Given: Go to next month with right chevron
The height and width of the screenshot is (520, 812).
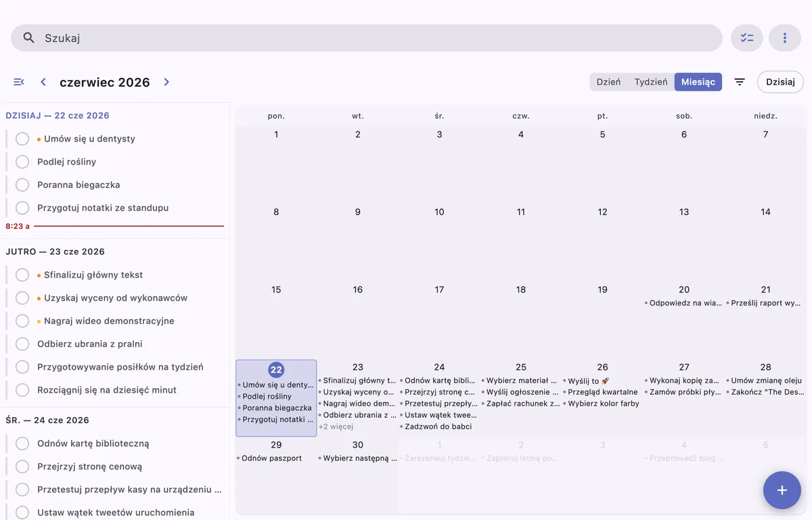Looking at the screenshot, I should [166, 82].
